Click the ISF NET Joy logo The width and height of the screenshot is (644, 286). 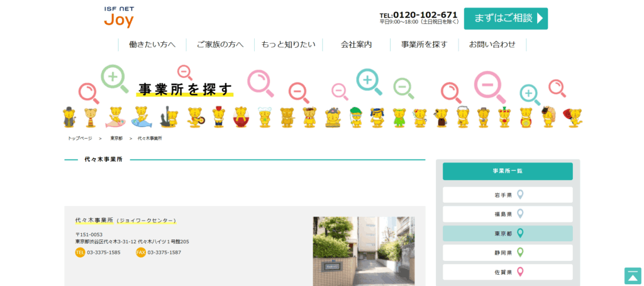pos(119,17)
